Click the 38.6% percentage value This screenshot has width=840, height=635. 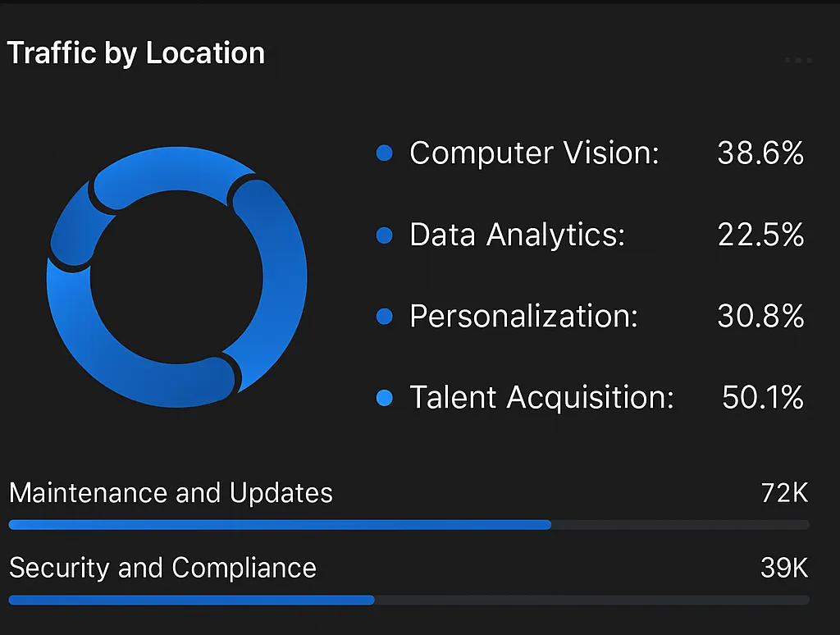pyautogui.click(x=760, y=153)
